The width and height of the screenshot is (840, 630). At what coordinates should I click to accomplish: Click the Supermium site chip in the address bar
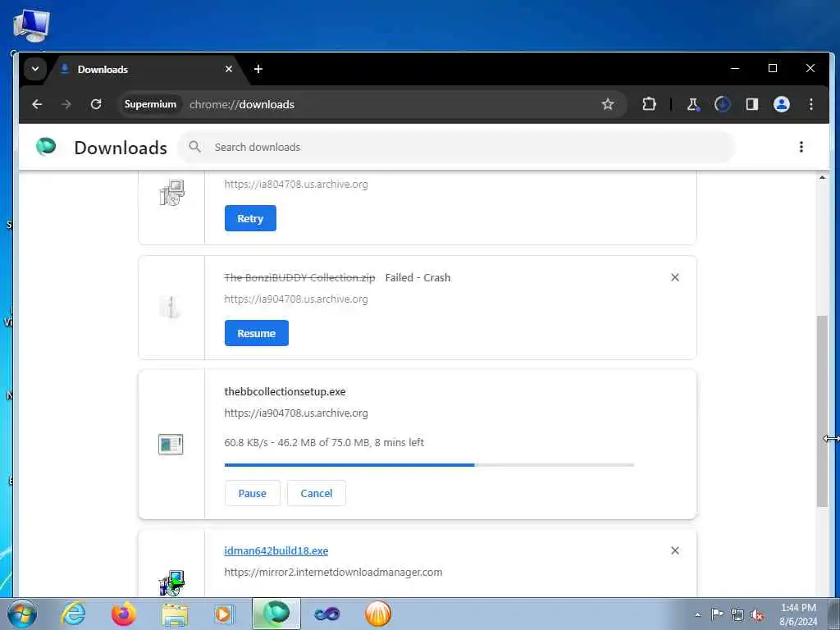tap(150, 104)
